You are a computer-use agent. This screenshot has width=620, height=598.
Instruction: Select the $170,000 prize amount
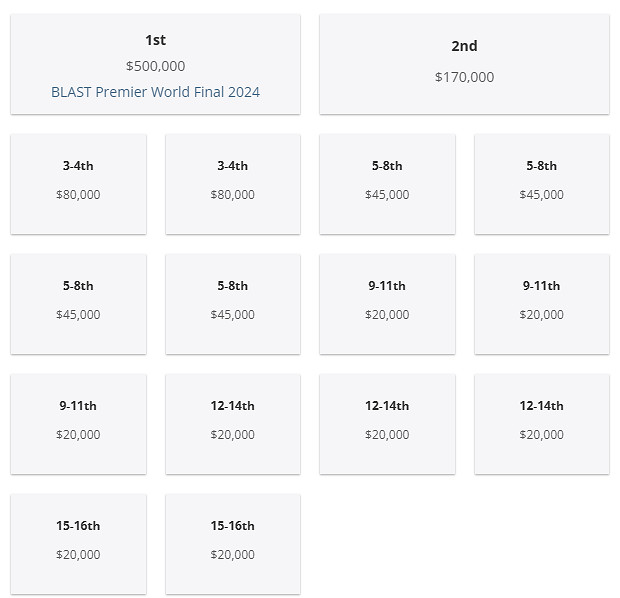pyautogui.click(x=464, y=77)
